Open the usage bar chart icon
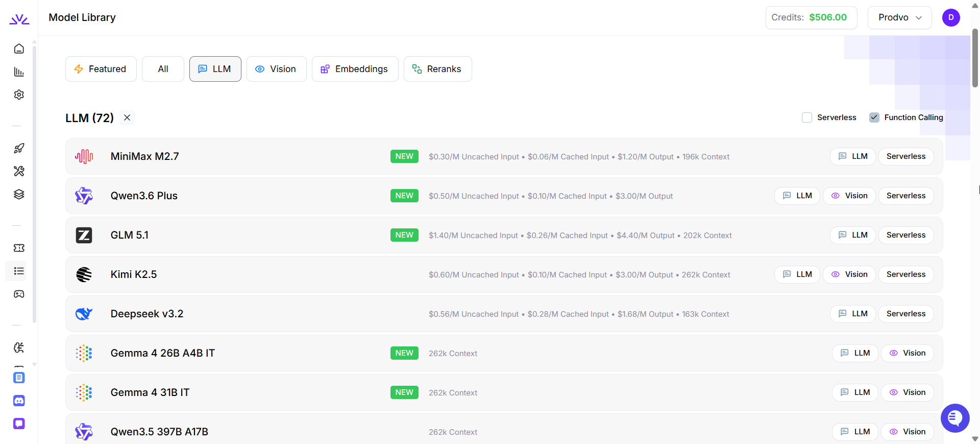This screenshot has height=444, width=980. tap(19, 72)
